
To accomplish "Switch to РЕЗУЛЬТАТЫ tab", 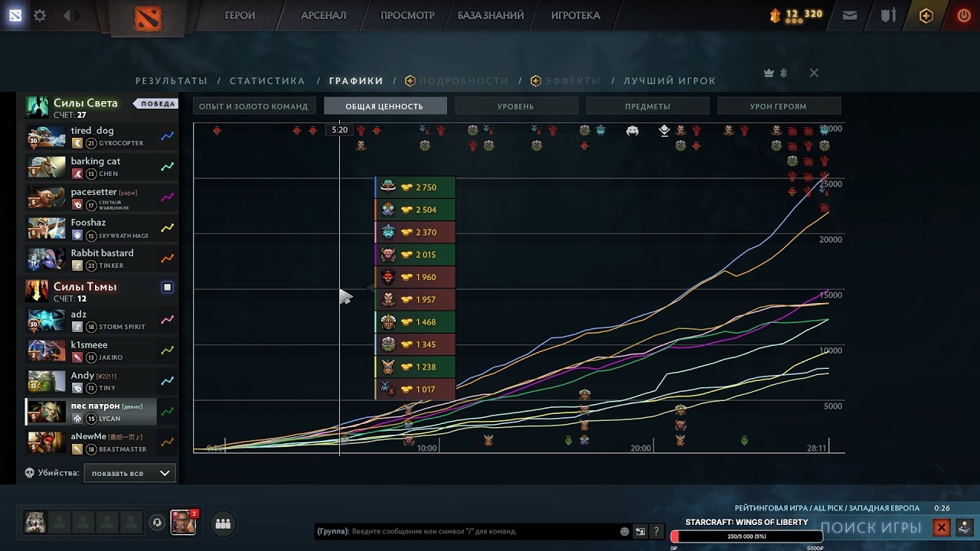I will (x=171, y=80).
